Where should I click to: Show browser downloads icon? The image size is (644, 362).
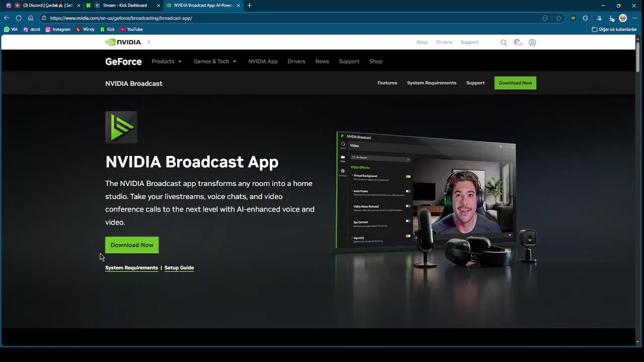click(x=611, y=18)
